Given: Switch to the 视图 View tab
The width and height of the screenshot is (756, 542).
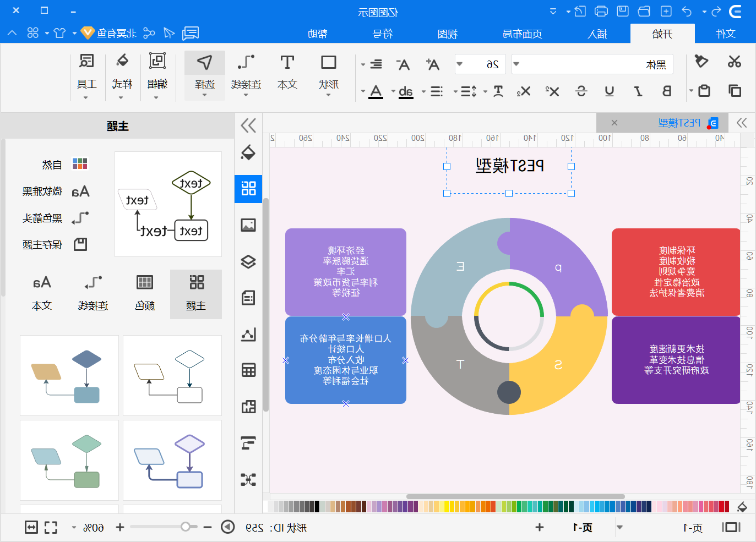Looking at the screenshot, I should click(x=447, y=34).
